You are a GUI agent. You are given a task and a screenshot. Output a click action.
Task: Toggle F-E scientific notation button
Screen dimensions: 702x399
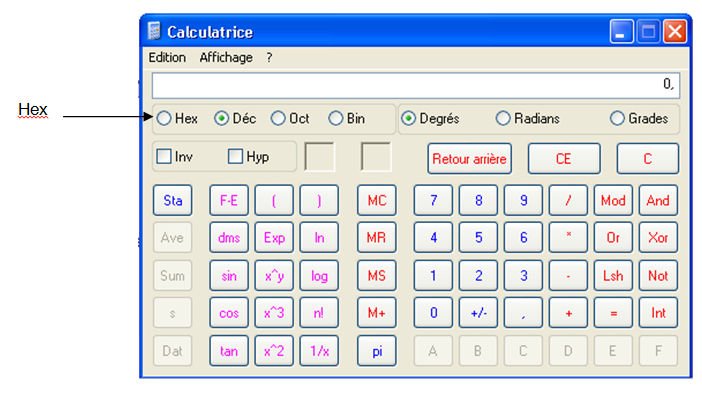point(229,200)
